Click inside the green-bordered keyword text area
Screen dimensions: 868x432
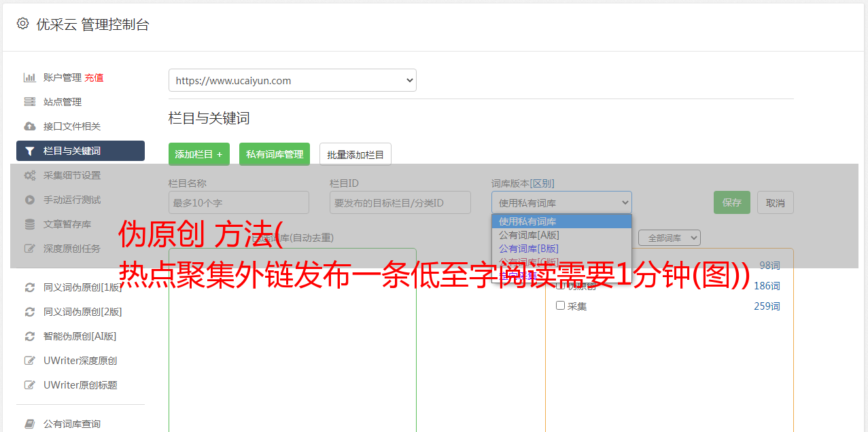(x=292, y=340)
